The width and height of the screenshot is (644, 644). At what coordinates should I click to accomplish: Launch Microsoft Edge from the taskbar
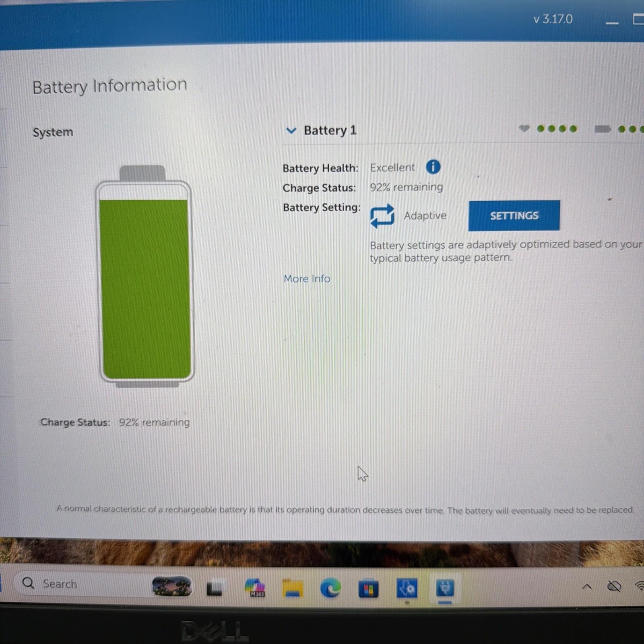tap(330, 588)
